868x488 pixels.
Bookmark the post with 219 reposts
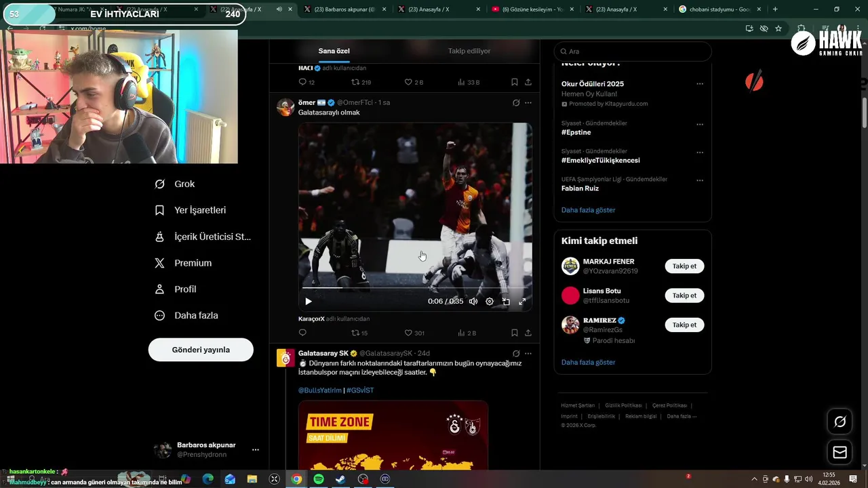click(514, 82)
